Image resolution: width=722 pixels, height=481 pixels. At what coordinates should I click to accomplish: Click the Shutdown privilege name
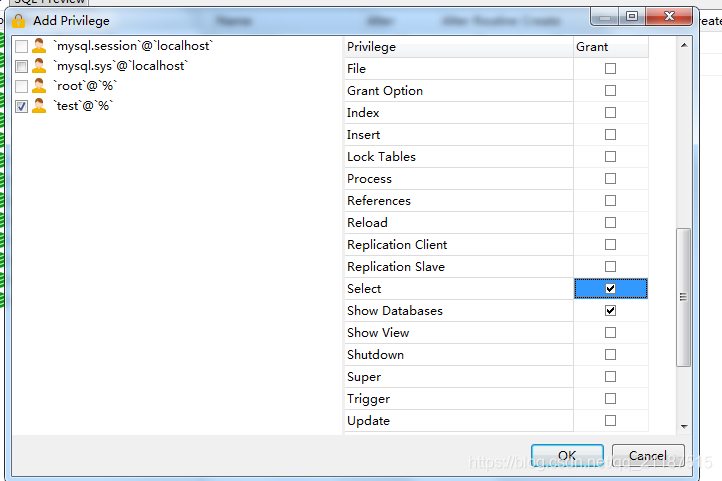(x=375, y=355)
